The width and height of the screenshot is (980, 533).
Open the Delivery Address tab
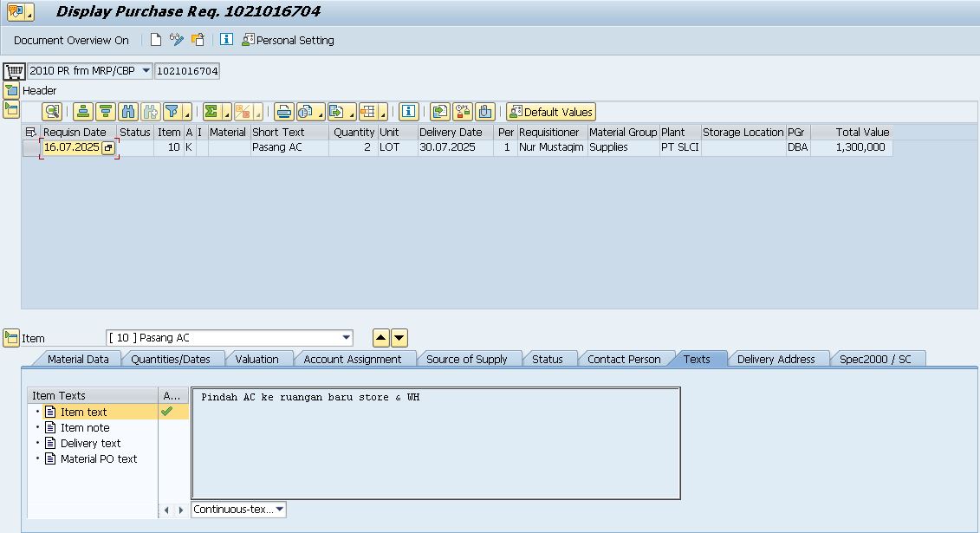click(776, 360)
